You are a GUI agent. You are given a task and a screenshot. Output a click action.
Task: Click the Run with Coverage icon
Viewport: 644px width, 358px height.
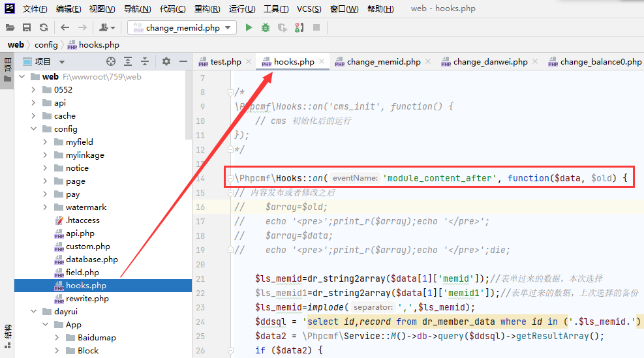(282, 27)
